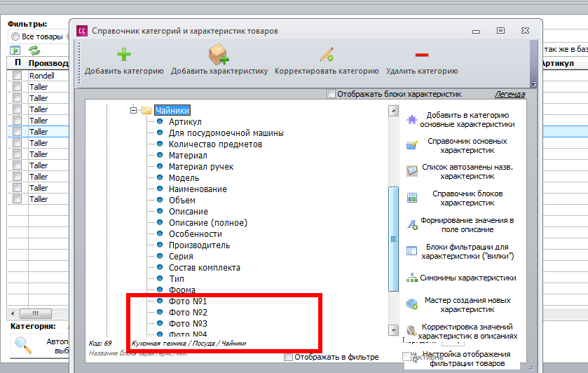Enable the Отображать блоки характеристик checkbox
The height and width of the screenshot is (373, 588).
pyautogui.click(x=331, y=94)
